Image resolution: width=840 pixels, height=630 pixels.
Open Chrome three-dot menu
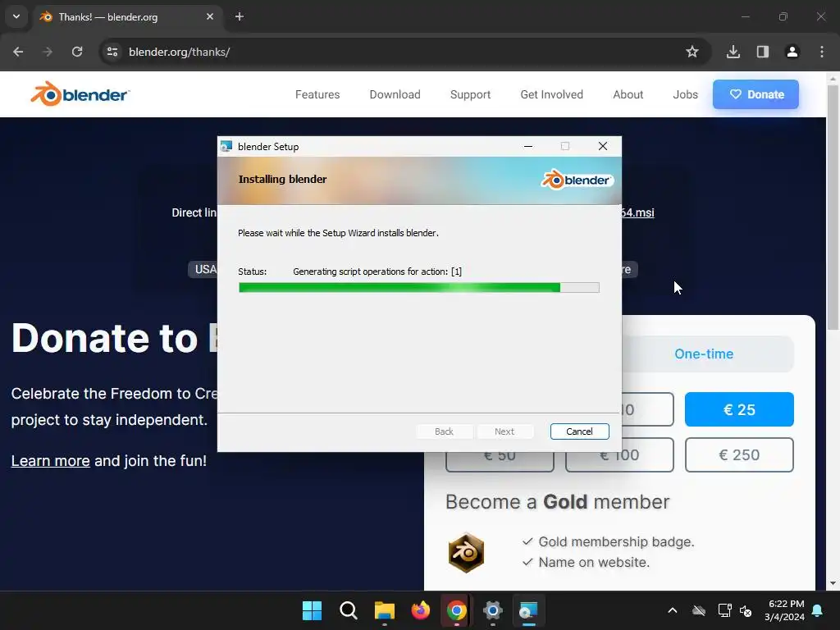coord(822,52)
